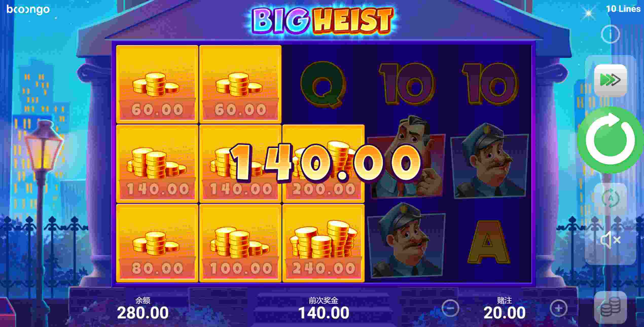The height and width of the screenshot is (327, 644).
Task: Click the 280.00 balance display
Action: point(143,313)
